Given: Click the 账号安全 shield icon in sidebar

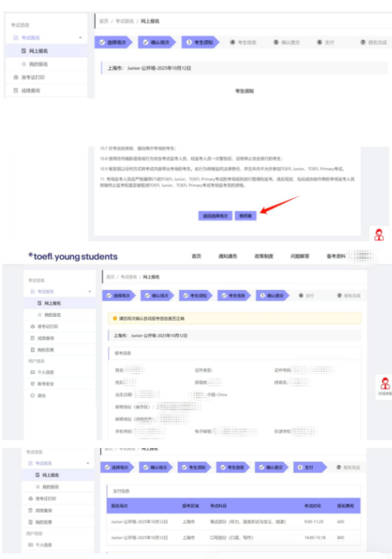Looking at the screenshot, I should 32,384.
